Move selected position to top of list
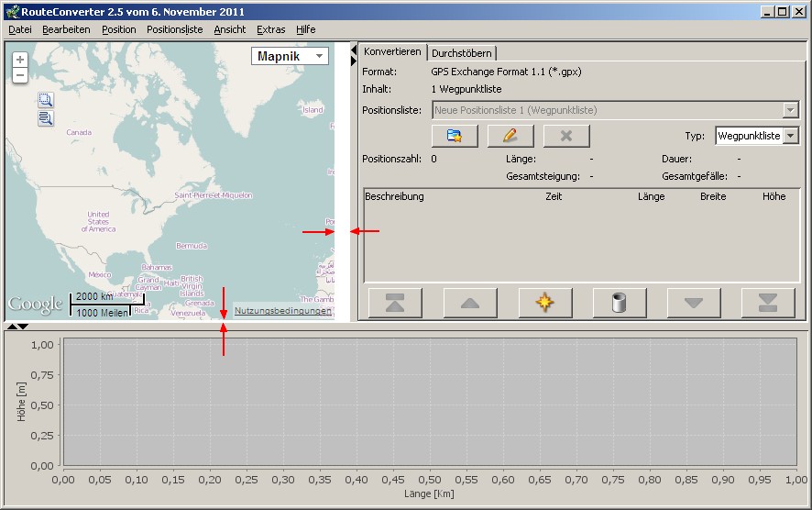This screenshot has width=812, height=510. [x=396, y=302]
